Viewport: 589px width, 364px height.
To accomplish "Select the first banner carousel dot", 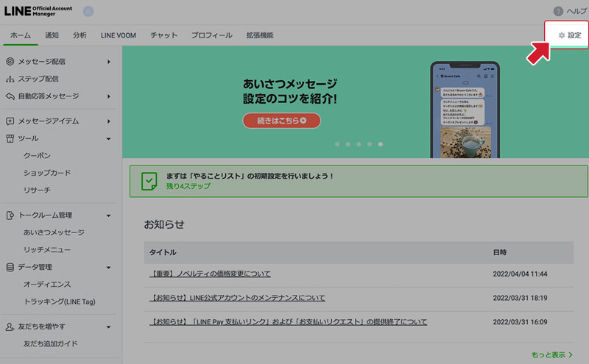I will click(x=337, y=144).
